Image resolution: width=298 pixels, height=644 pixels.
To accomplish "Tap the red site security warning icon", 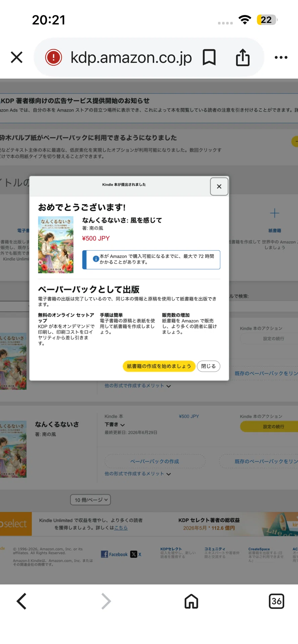I will click(x=53, y=57).
